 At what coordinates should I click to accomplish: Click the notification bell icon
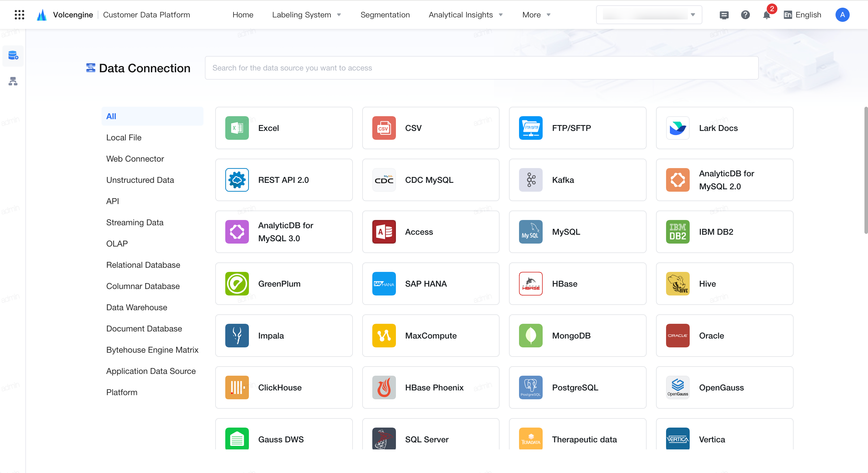click(x=766, y=15)
